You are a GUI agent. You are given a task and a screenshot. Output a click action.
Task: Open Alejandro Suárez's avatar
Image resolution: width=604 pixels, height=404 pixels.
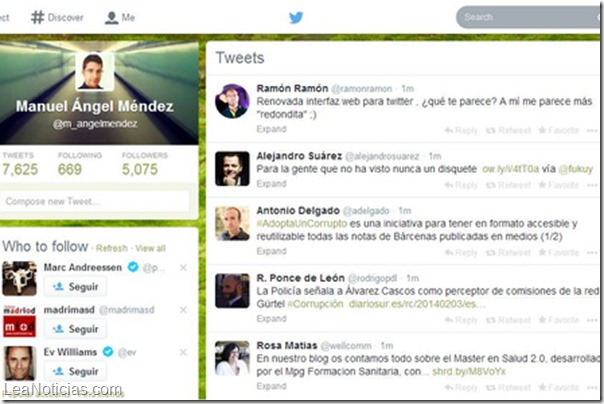tap(232, 169)
